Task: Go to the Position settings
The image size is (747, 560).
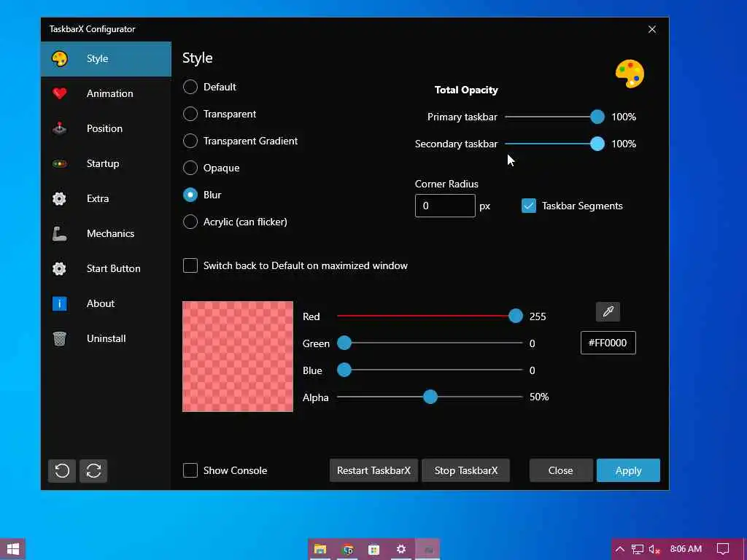Action: pos(106,128)
